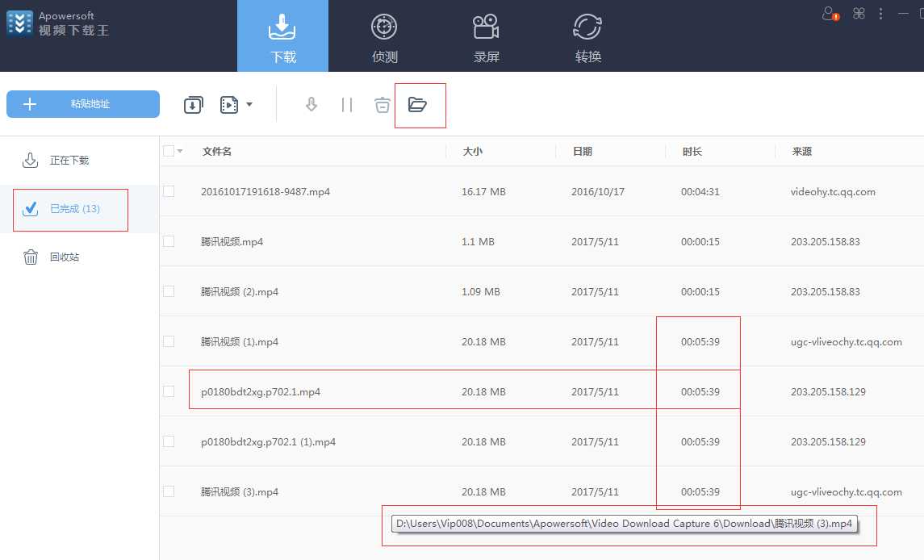The height and width of the screenshot is (560, 924).
Task: Open the 下载 download tab
Action: 283,36
